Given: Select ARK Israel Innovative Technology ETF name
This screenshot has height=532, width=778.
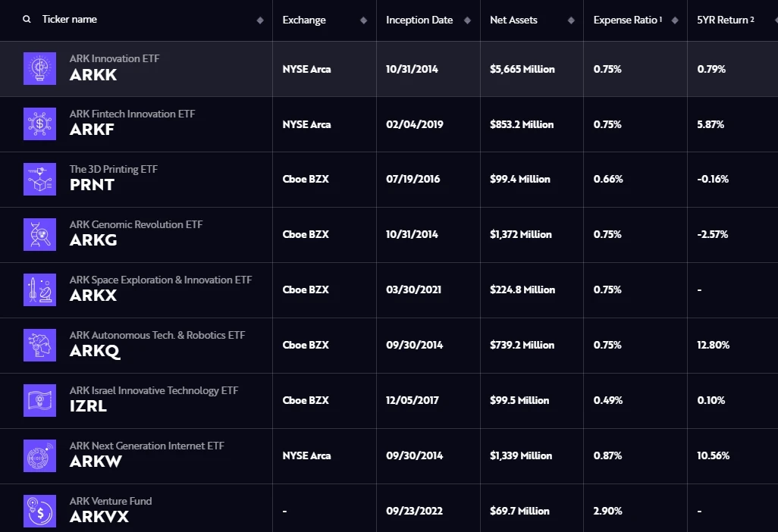Looking at the screenshot, I should click(x=154, y=391).
